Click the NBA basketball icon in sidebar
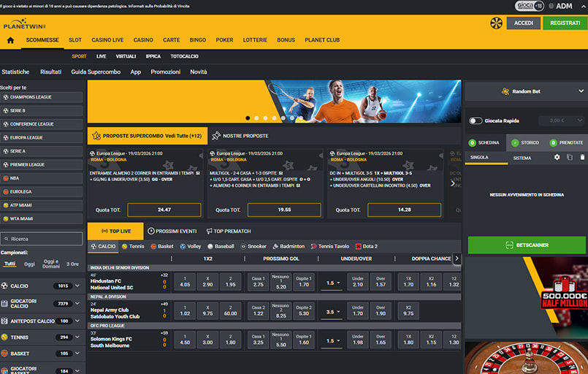The width and height of the screenshot is (588, 374). (x=7, y=178)
